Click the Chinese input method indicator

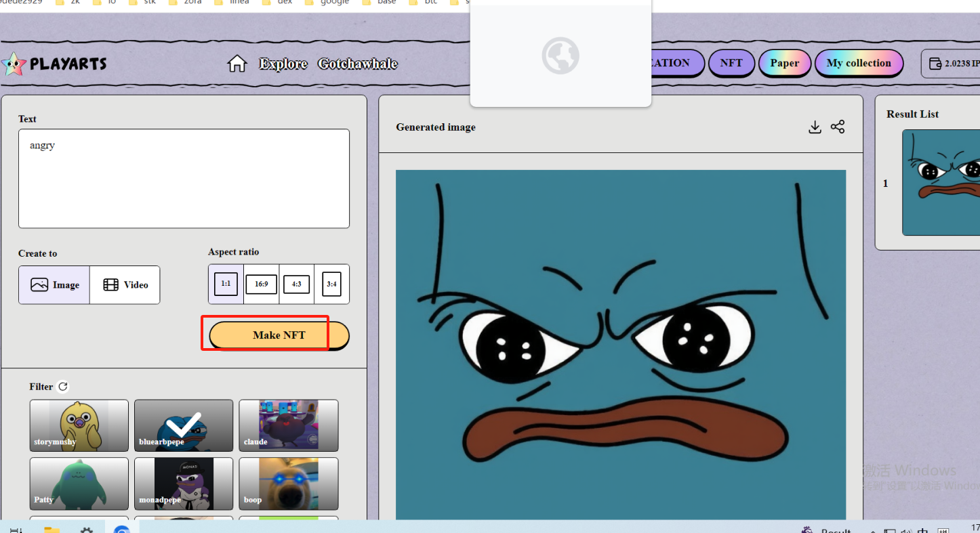922,530
